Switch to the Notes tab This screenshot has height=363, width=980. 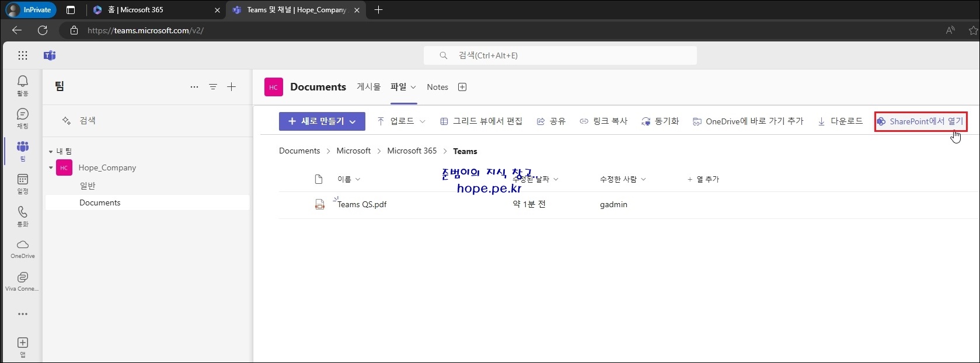437,87
